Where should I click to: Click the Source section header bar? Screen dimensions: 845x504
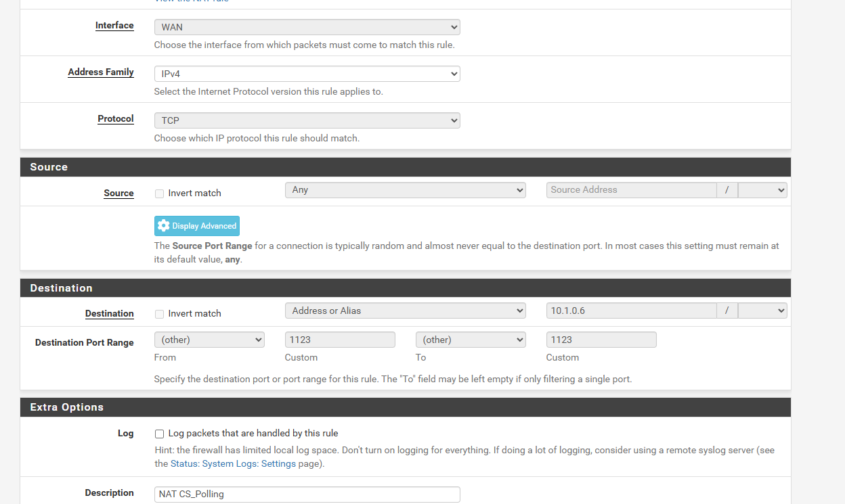point(406,167)
